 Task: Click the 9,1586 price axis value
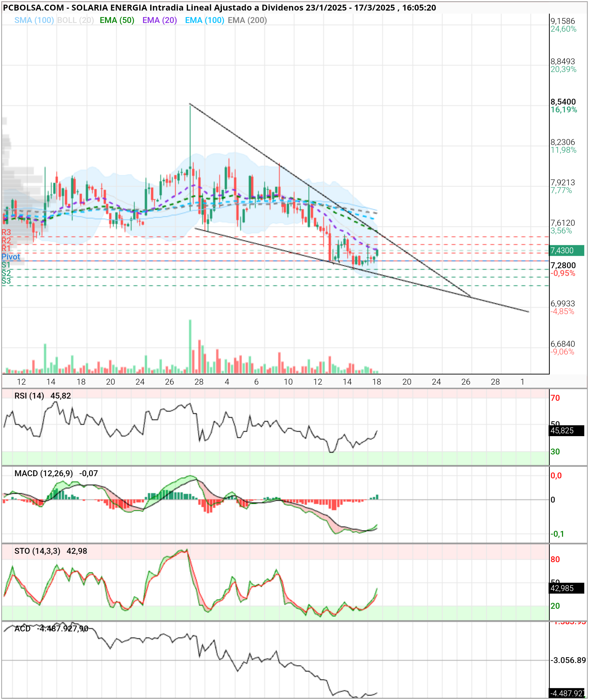point(563,21)
